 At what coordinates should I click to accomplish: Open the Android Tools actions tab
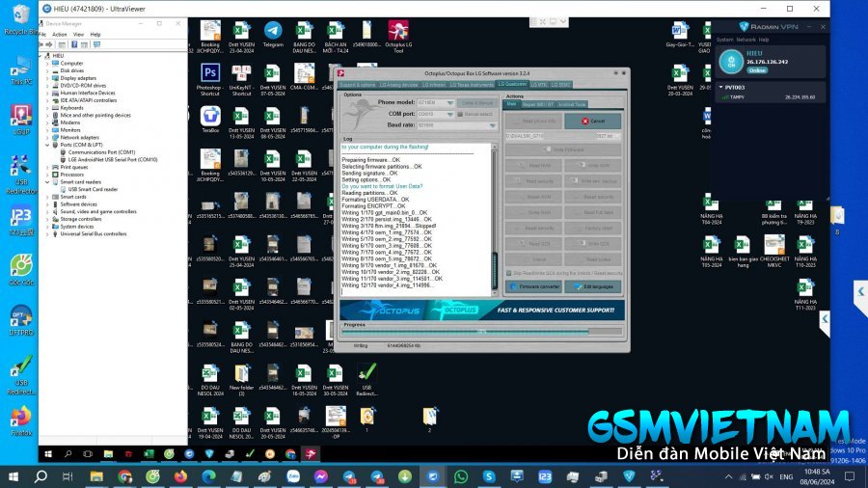tap(571, 104)
